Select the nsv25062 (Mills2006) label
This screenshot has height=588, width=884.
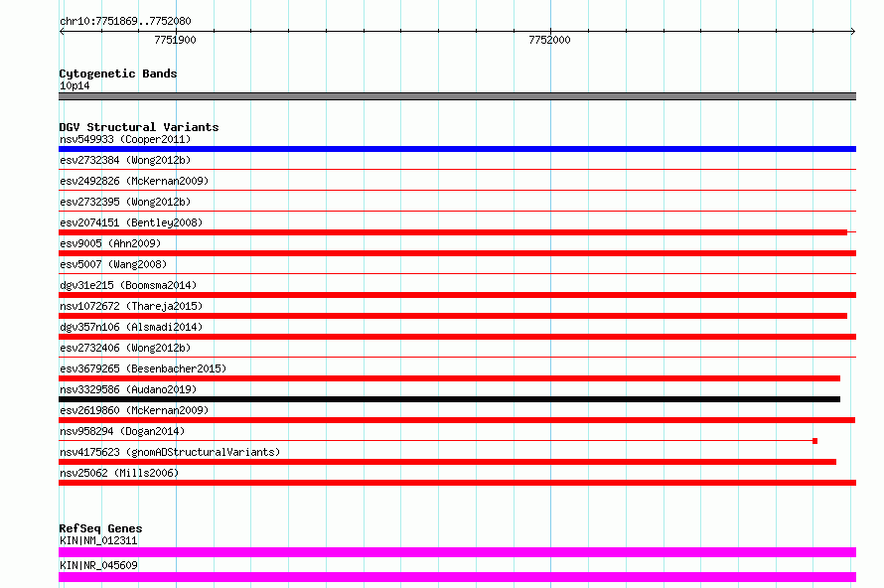[119, 473]
